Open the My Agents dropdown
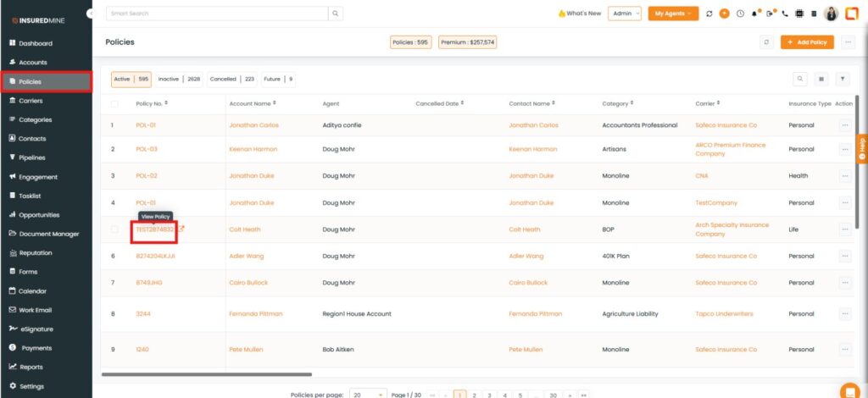This screenshot has width=868, height=398. click(x=673, y=14)
